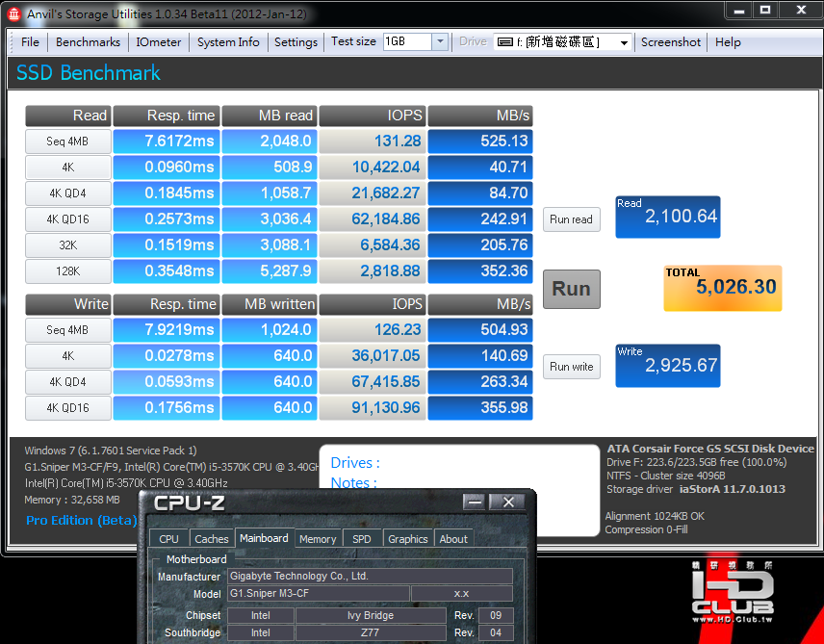Screen dimensions: 824x644
Task: Click the 7.6172ms response time value
Action: (x=167, y=141)
